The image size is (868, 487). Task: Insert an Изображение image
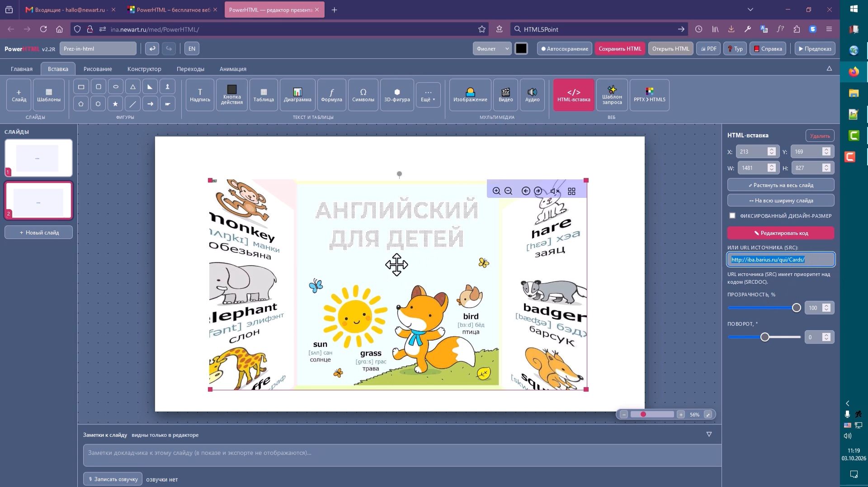[470, 95]
